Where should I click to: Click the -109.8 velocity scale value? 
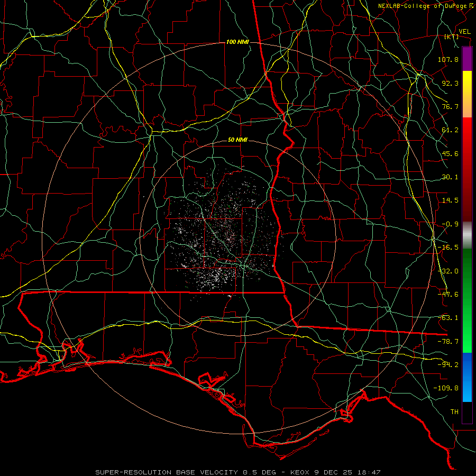coord(446,388)
